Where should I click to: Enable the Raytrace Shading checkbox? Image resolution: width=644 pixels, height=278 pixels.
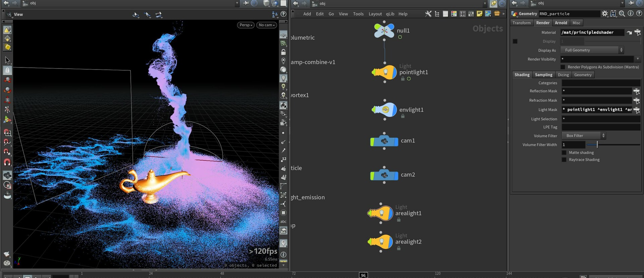[564, 160]
